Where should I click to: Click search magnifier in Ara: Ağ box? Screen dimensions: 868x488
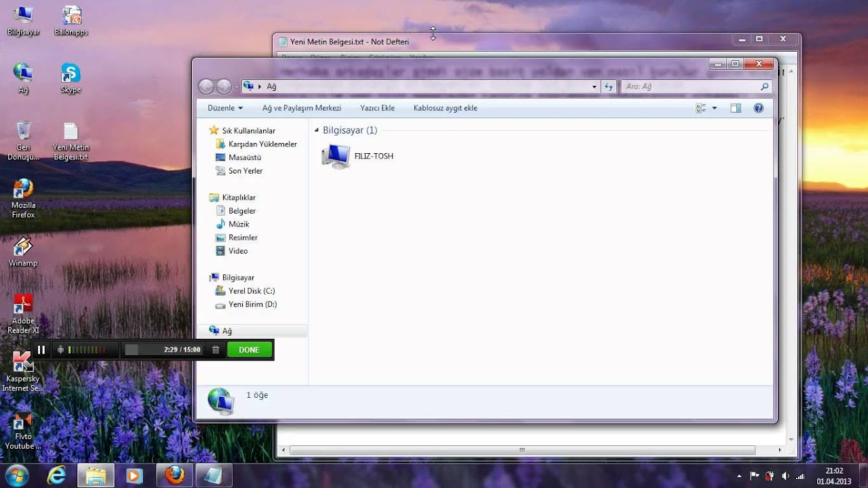(765, 87)
